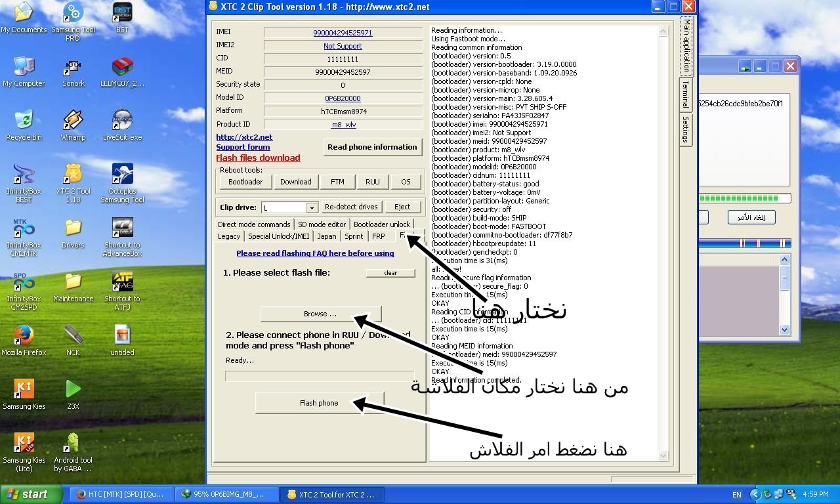Launch Sonork messenger desktop icon
840x504 pixels.
tap(73, 72)
